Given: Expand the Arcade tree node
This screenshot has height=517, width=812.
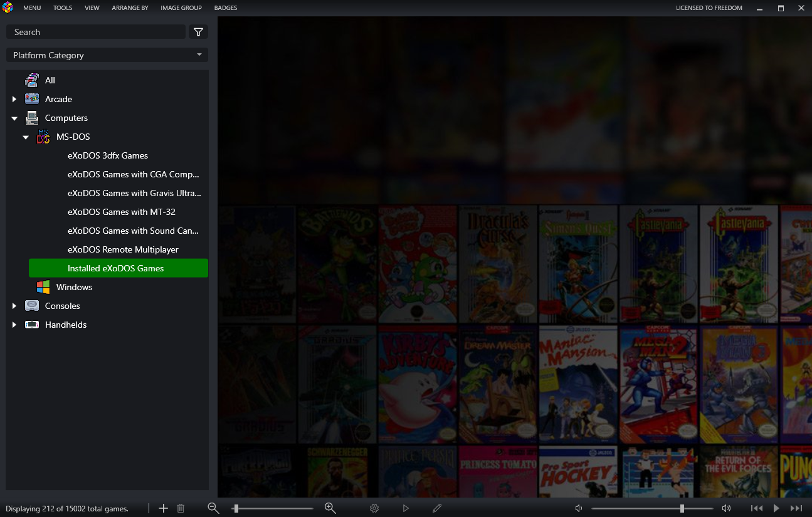Looking at the screenshot, I should coord(14,99).
